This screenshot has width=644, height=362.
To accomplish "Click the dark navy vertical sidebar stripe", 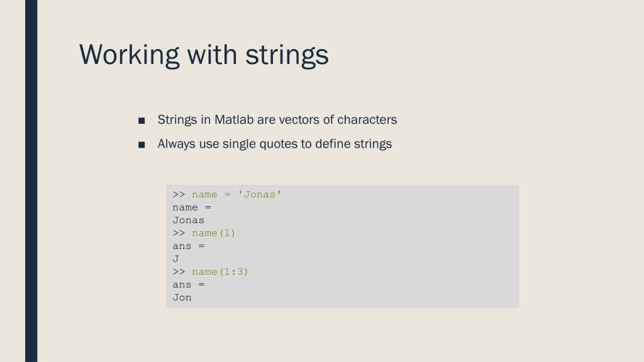I will click(31, 181).
